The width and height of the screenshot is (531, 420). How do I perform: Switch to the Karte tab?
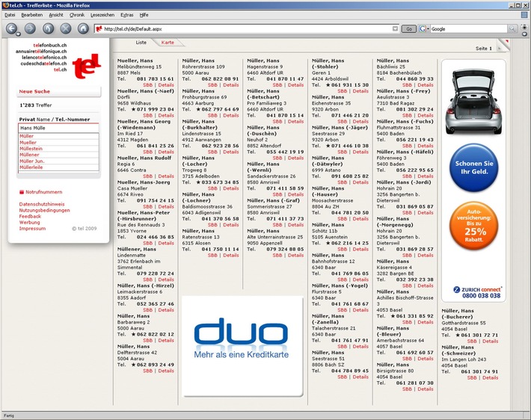168,43
